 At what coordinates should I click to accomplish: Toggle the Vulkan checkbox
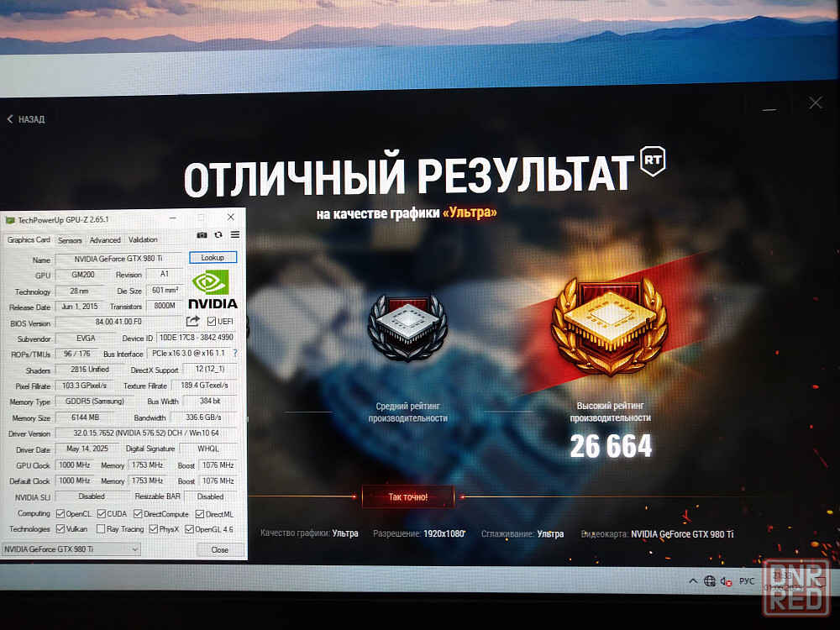coord(60,528)
